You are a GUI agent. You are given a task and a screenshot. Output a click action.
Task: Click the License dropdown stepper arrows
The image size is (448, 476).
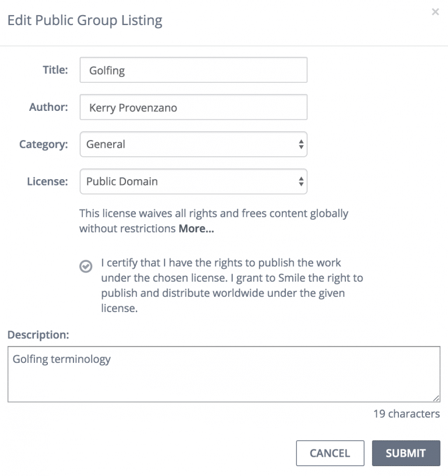[x=302, y=181]
